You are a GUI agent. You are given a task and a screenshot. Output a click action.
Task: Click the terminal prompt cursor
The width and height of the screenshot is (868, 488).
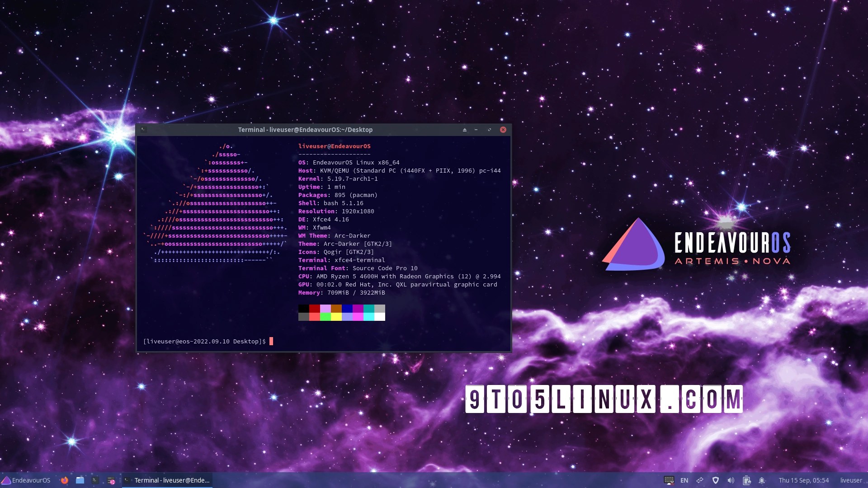[x=271, y=341]
